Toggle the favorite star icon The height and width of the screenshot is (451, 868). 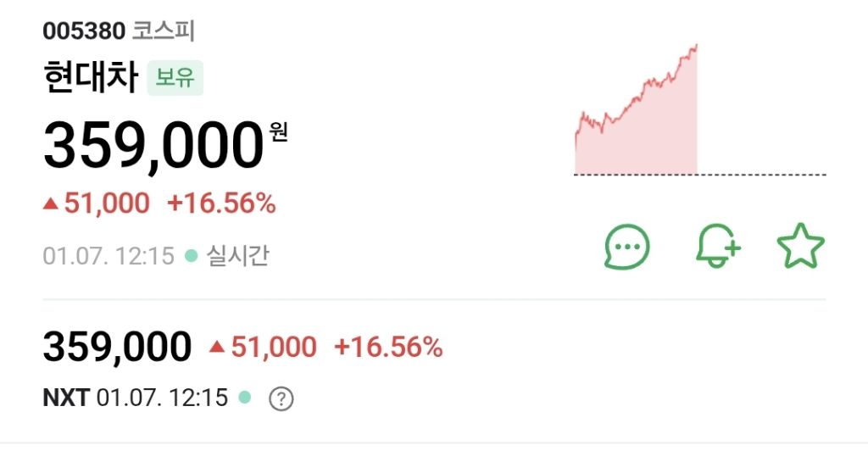click(x=800, y=246)
